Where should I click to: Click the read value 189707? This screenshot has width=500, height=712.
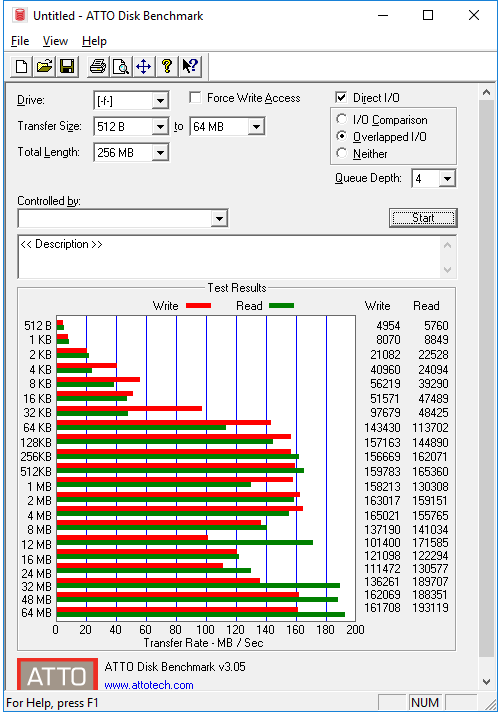430,582
